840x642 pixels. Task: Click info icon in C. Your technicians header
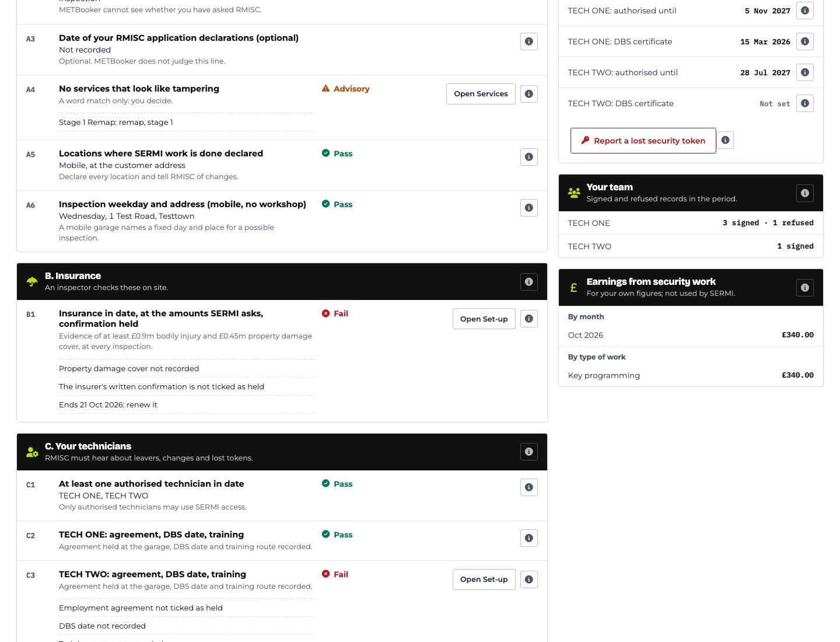(x=529, y=452)
